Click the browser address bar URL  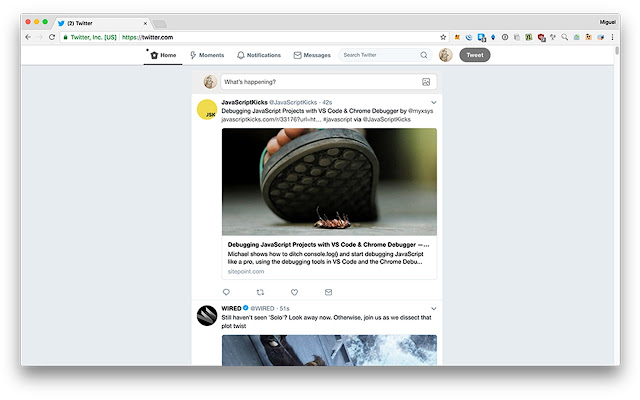coord(147,37)
